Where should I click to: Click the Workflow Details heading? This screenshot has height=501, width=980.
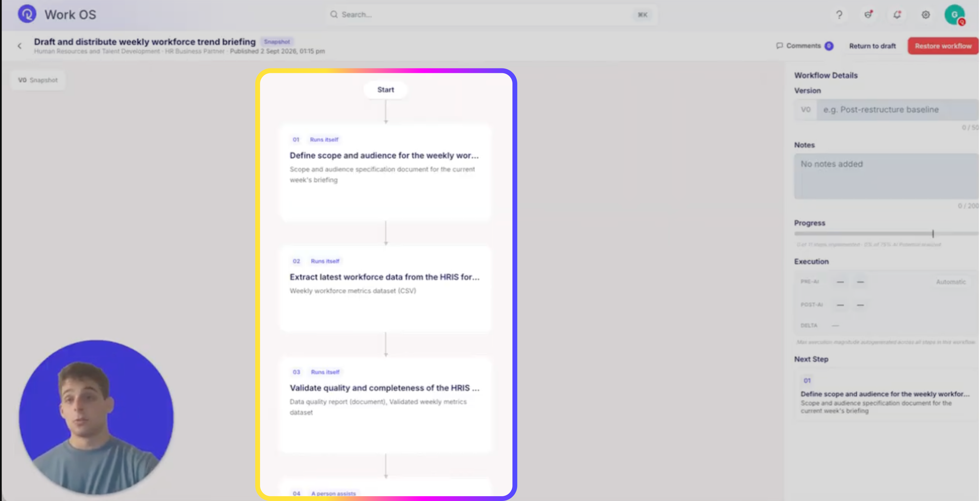pos(826,75)
